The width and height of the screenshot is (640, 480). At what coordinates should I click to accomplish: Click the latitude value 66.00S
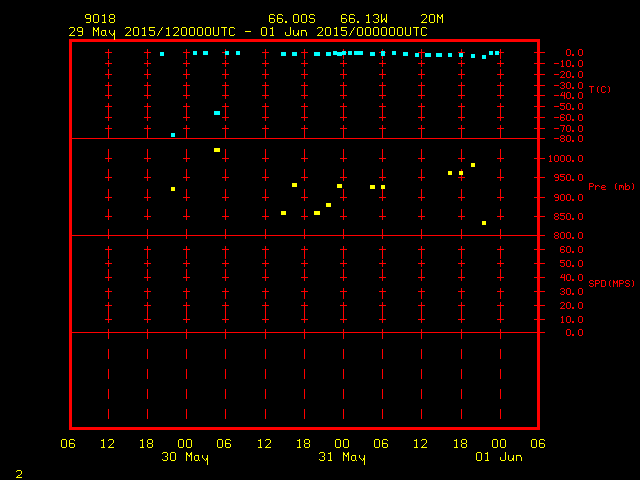[289, 18]
